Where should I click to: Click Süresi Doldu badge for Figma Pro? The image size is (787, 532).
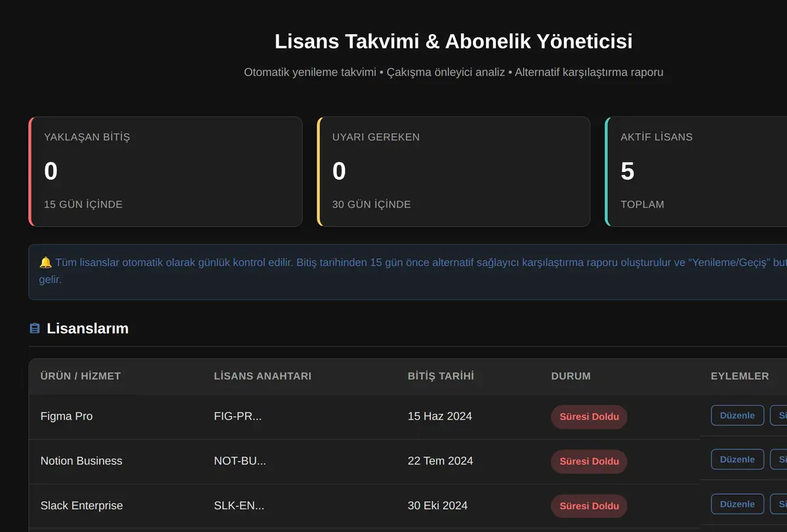coord(589,417)
